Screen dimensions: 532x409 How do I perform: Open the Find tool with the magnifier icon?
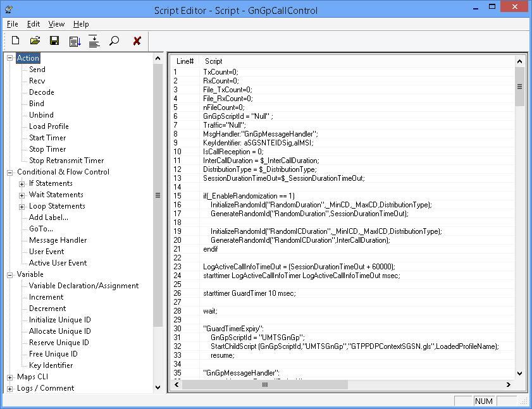pyautogui.click(x=115, y=40)
